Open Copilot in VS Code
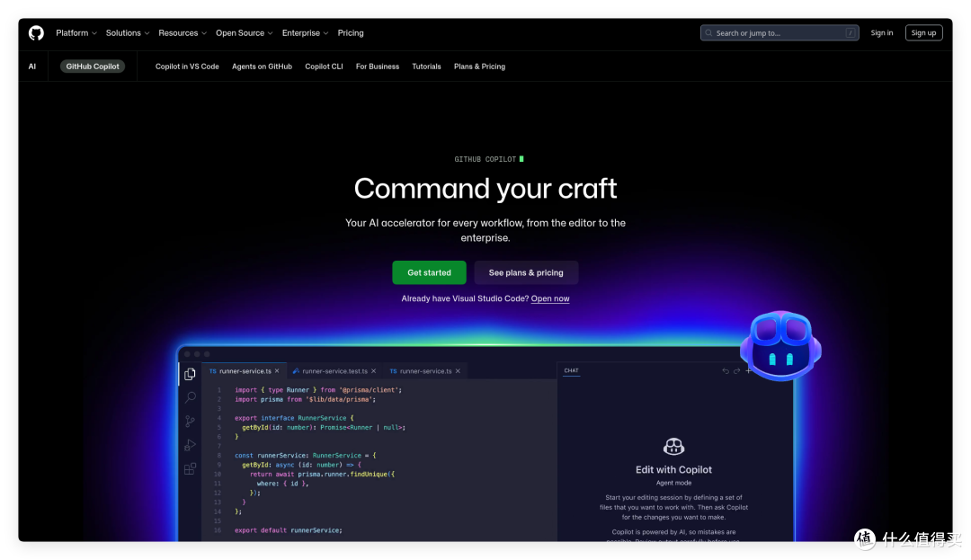This screenshot has height=560, width=971. pyautogui.click(x=187, y=67)
